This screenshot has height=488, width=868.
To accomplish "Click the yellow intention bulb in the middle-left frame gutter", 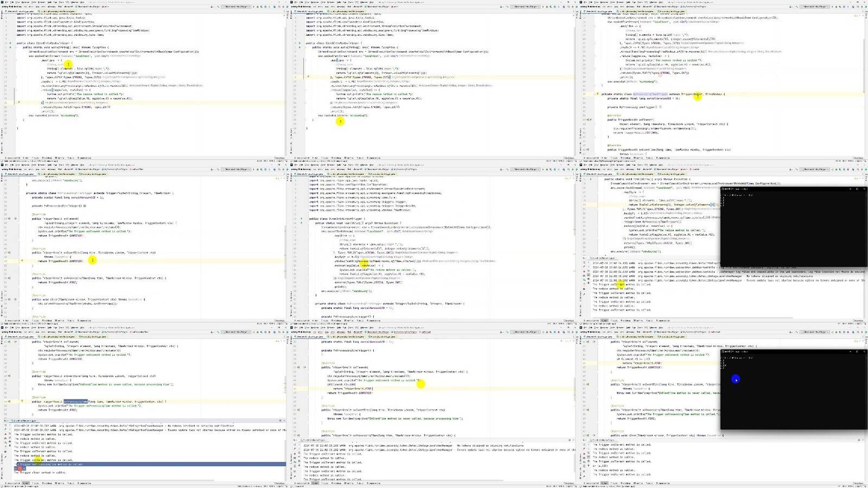I will pos(22,261).
